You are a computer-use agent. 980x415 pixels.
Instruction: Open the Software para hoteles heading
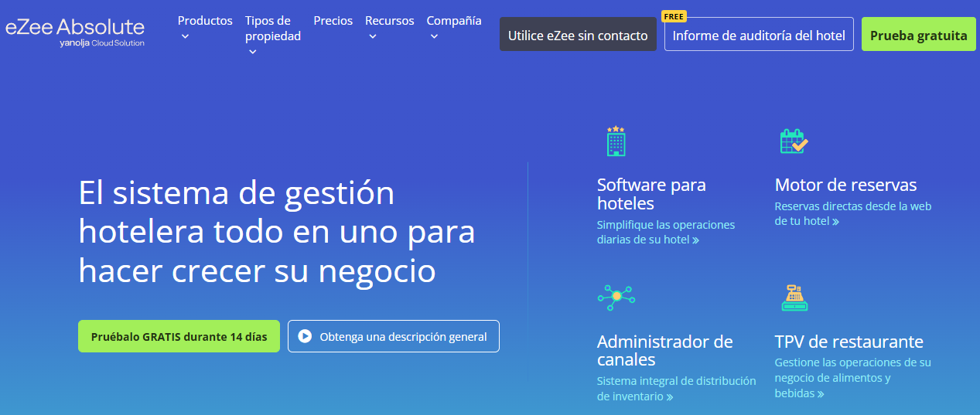[x=651, y=194]
